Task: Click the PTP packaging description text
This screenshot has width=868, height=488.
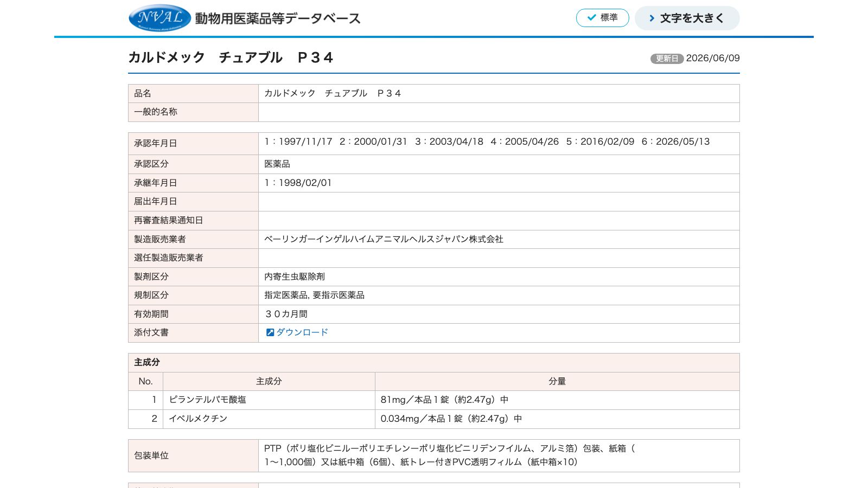Action: click(x=450, y=455)
